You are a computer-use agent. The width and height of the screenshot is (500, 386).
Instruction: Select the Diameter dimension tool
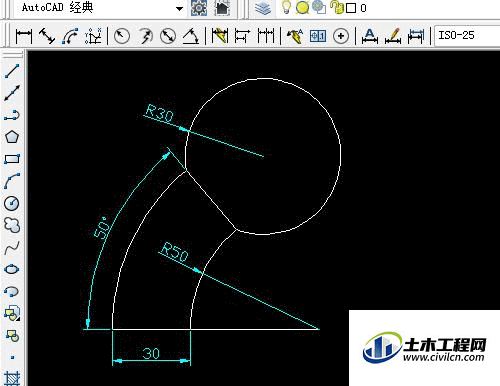click(x=168, y=36)
